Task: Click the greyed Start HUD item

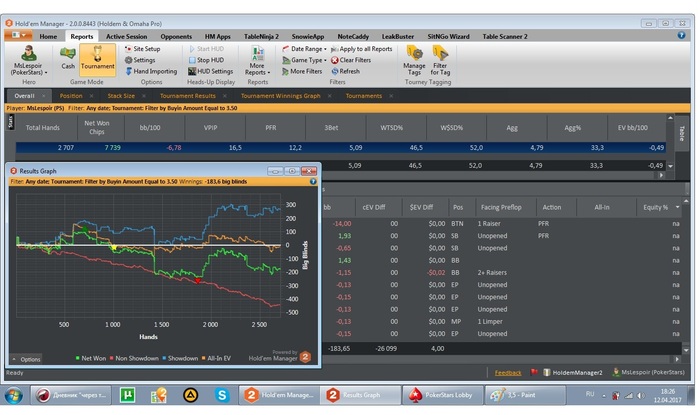Action: [206, 49]
